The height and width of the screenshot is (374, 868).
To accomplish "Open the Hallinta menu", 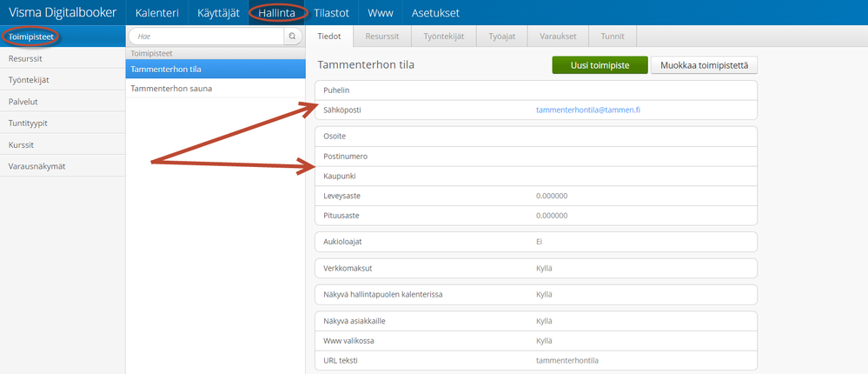I will (276, 13).
